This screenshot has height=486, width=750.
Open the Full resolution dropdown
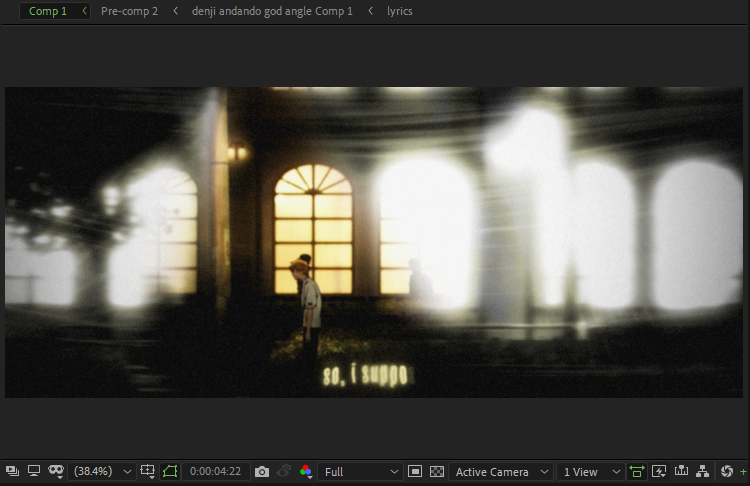(361, 472)
